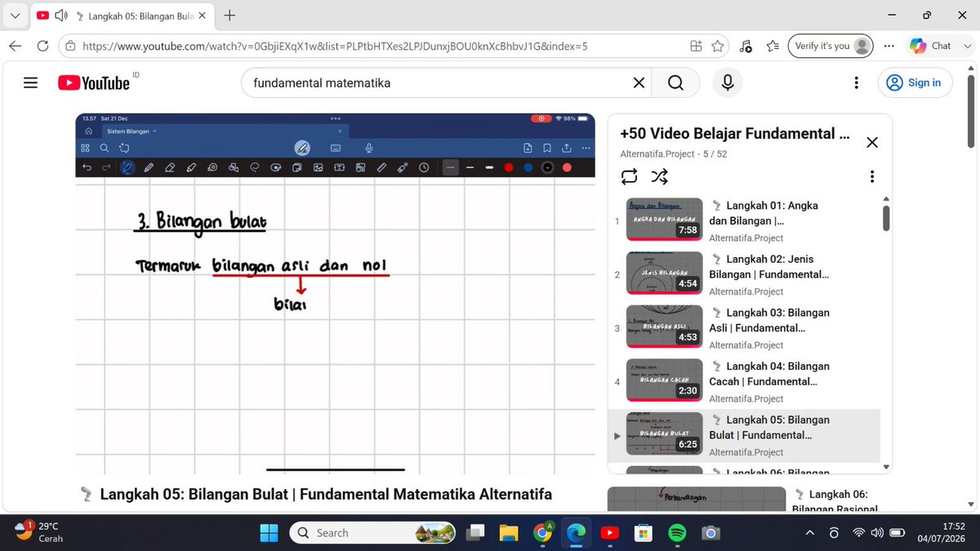Toggle loop playlist
The image size is (980, 551).
point(630,176)
